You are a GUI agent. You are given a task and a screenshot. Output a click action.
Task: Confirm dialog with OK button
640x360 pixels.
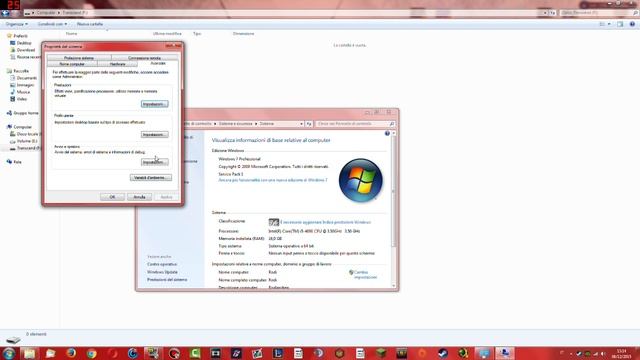(x=112, y=197)
